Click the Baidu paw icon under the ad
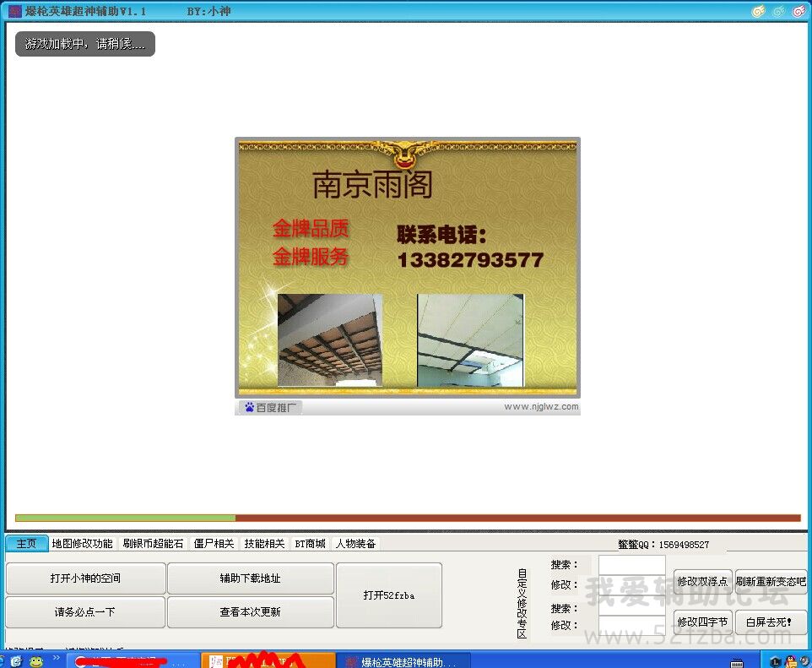 (x=249, y=407)
